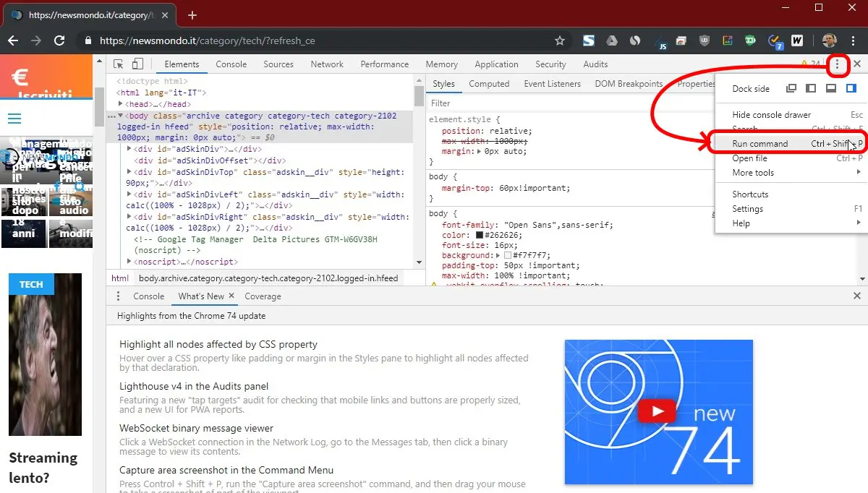The image size is (868, 493).
Task: Open the Memory panel tab
Action: [442, 64]
